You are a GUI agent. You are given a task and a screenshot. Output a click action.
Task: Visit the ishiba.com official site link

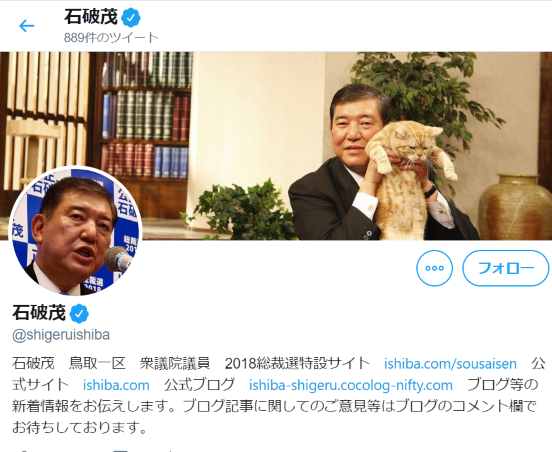(x=116, y=385)
